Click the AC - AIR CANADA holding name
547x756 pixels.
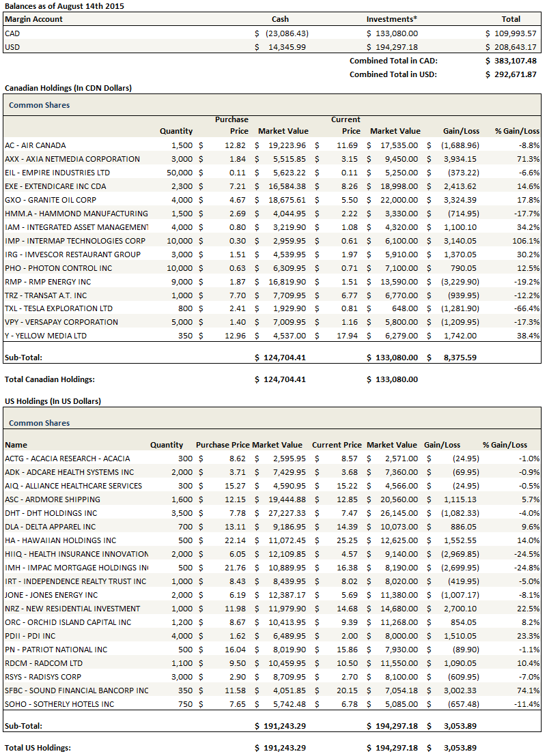36,145
